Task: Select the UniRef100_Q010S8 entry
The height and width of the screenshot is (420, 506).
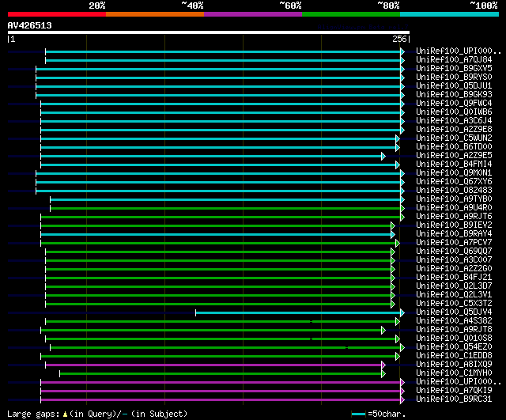Action: click(454, 339)
